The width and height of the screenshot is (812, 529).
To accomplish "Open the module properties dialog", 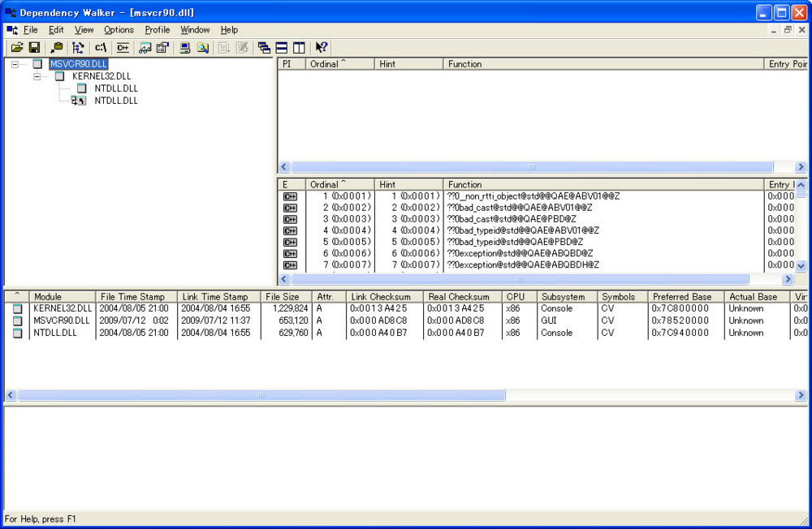I will tap(162, 47).
